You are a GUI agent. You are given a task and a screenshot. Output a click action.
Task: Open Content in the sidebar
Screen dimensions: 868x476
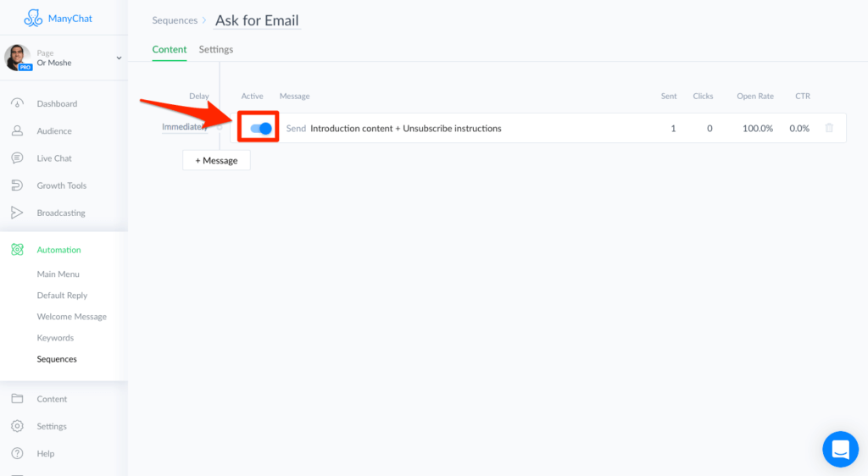tap(52, 399)
